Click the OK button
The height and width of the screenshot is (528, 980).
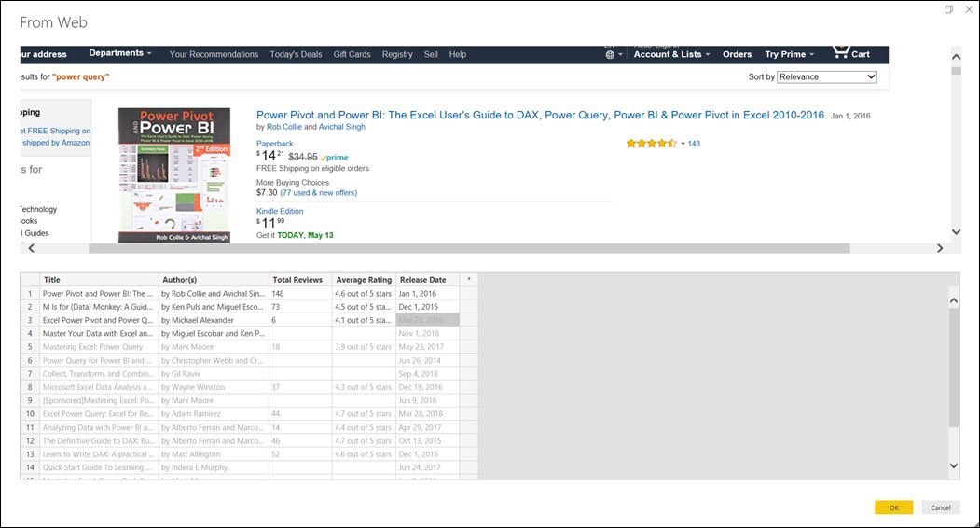[x=894, y=507]
